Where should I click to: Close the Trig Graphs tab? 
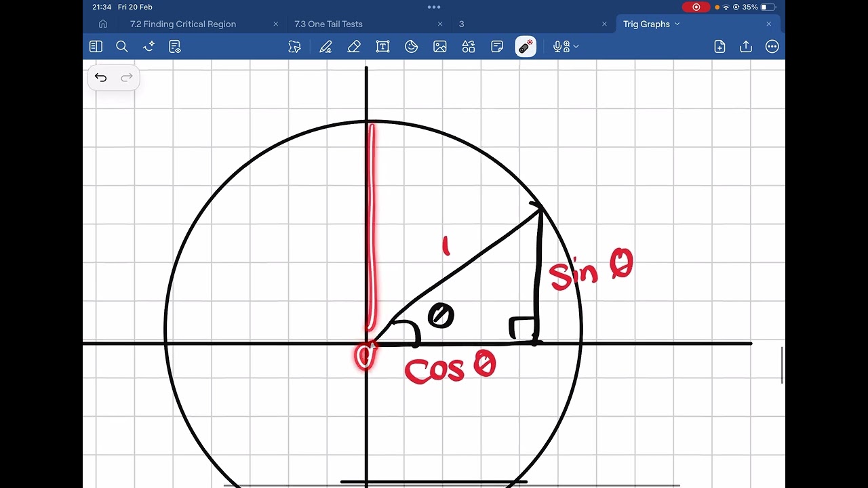(768, 24)
